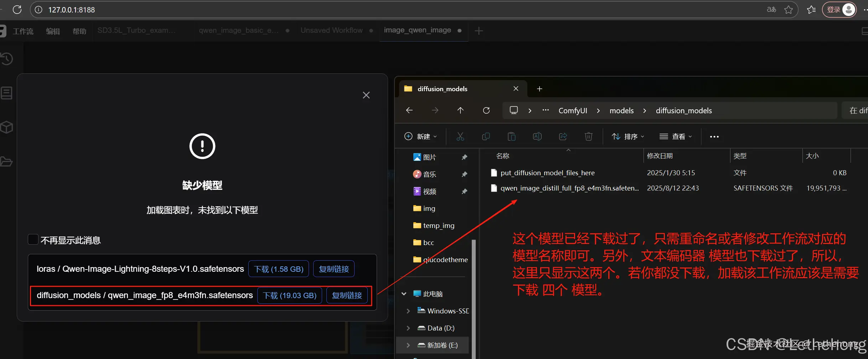Download the Qwen-Image-Lightning lora (1.58 GB)
This screenshot has width=868, height=359.
point(279,269)
